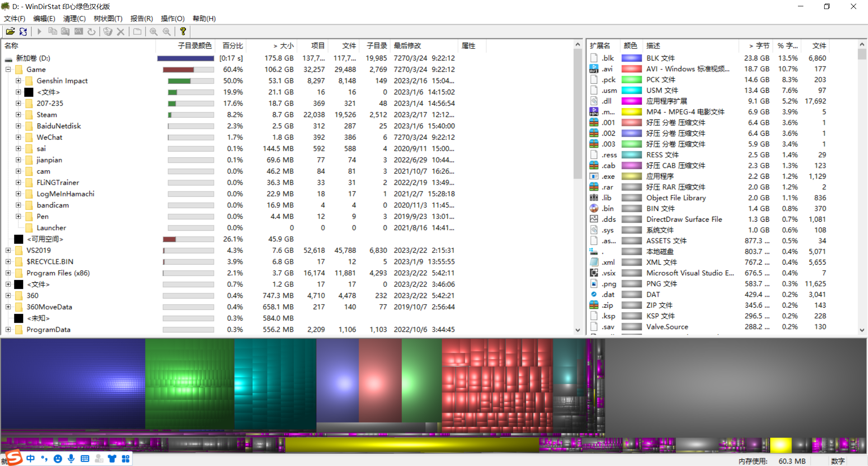Screen dimensions: 868x466
Task: Expand the BaiduNetdisk folder node
Action: click(18, 126)
